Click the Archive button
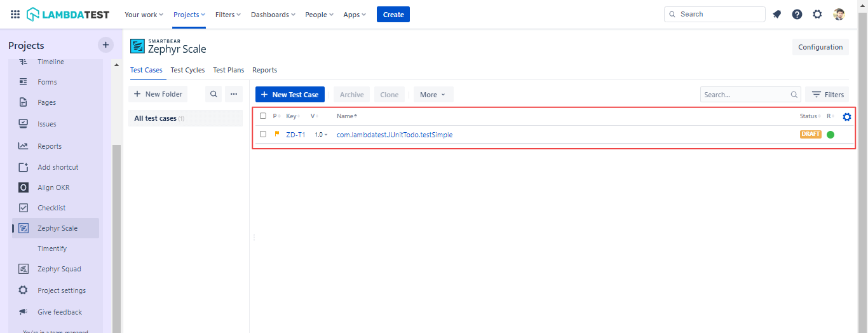868x333 pixels. tap(351, 95)
